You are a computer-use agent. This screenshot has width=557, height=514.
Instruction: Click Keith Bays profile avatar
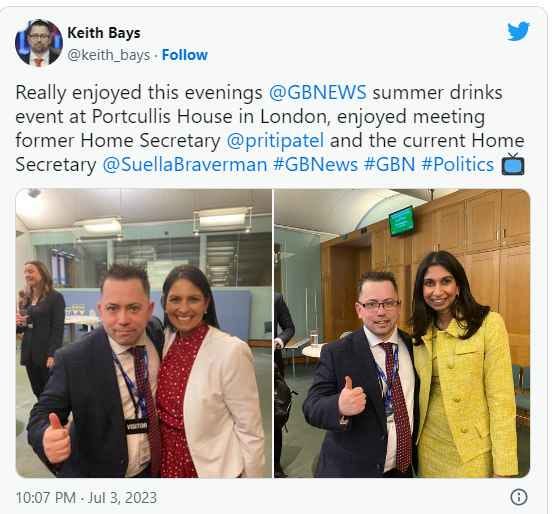[39, 43]
